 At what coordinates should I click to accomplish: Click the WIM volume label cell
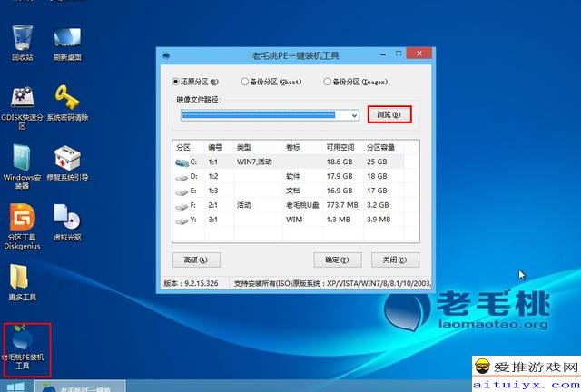(x=294, y=220)
